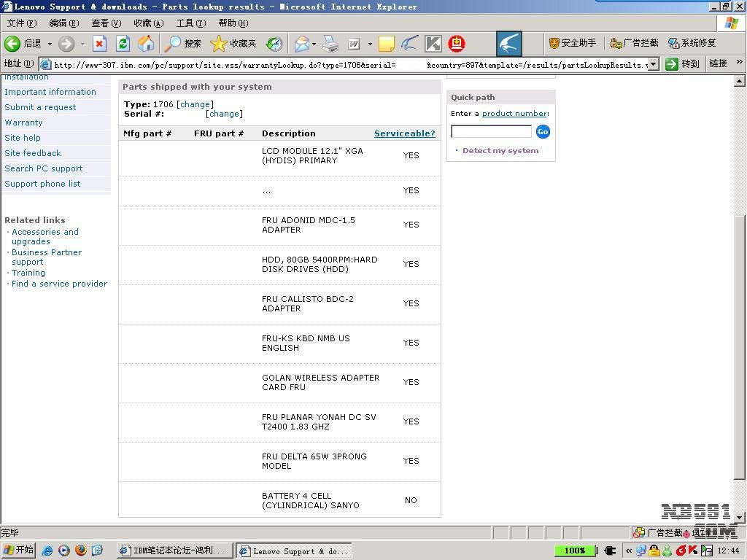
Task: Open the 工具(T) menu
Action: tap(190, 23)
